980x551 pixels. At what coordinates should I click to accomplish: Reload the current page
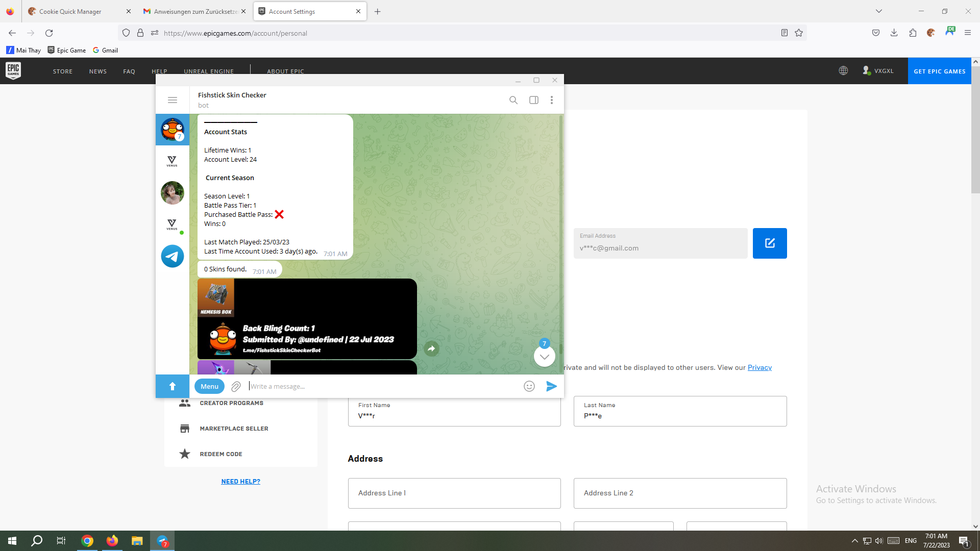click(x=49, y=33)
